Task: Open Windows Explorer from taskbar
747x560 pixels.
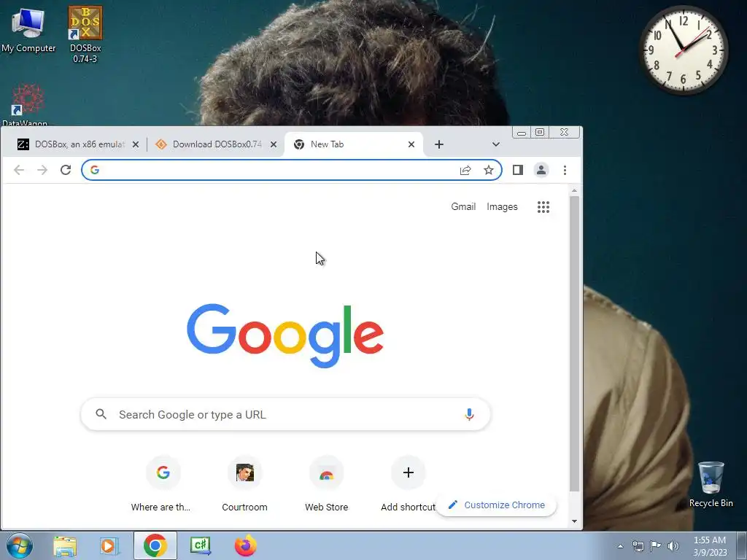Action: click(x=65, y=545)
